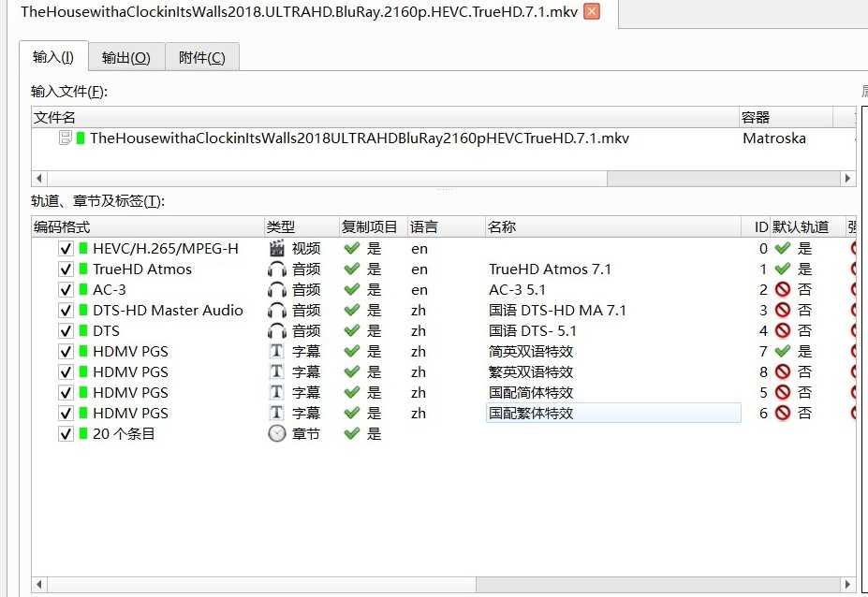Click left arrow of input files scrollbar
The width and height of the screenshot is (868, 597).
38,178
